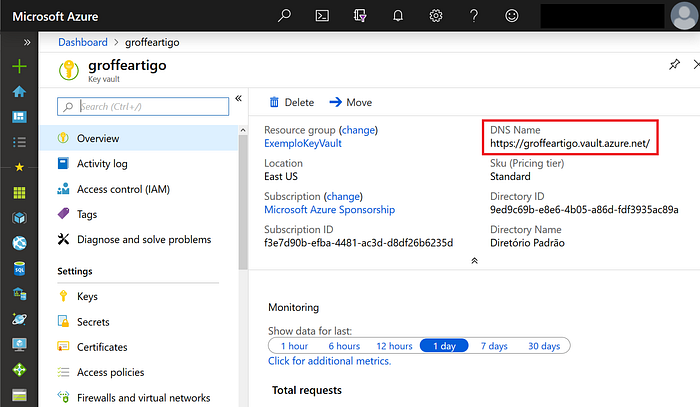Image resolution: width=700 pixels, height=407 pixels.
Task: Open portal settings gear
Action: (x=436, y=16)
